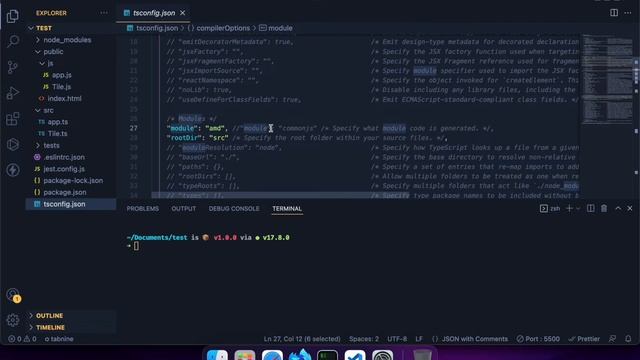Open the Manage gear settings icon
The image size is (640, 360).
tap(13, 320)
